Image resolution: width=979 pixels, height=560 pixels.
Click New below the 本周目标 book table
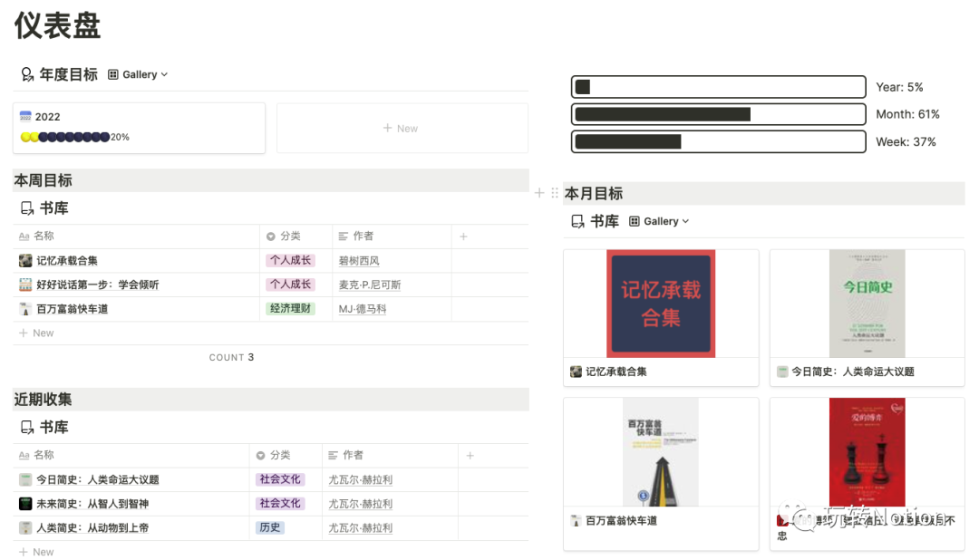pyautogui.click(x=36, y=333)
